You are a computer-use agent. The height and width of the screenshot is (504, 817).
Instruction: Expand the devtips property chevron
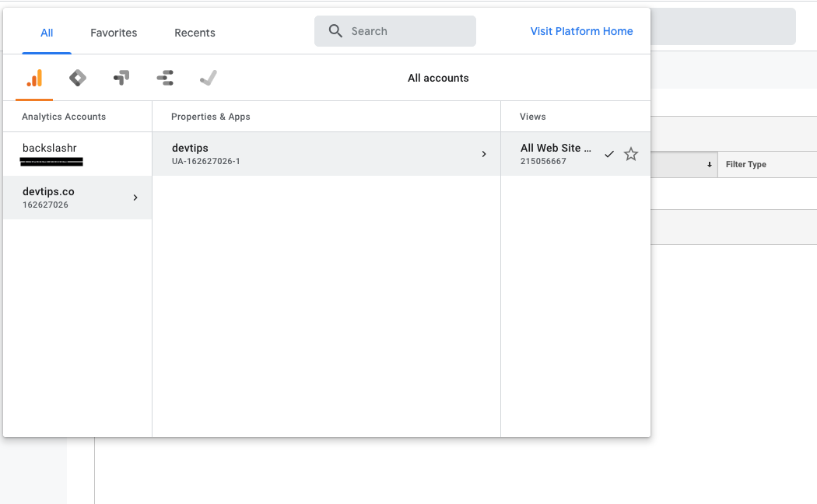click(484, 154)
